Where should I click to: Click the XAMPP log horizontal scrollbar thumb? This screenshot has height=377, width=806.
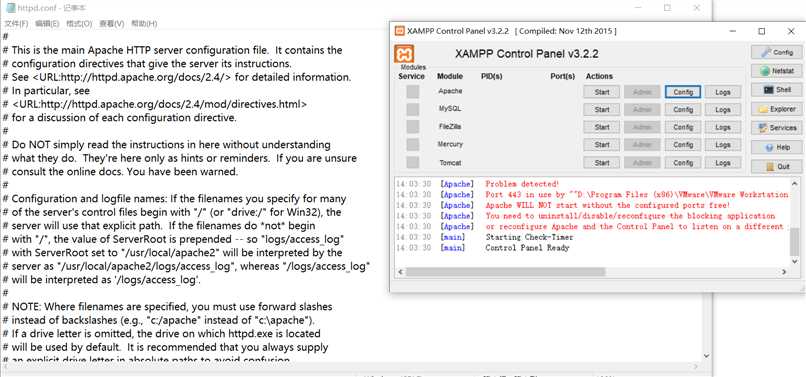coord(505,272)
